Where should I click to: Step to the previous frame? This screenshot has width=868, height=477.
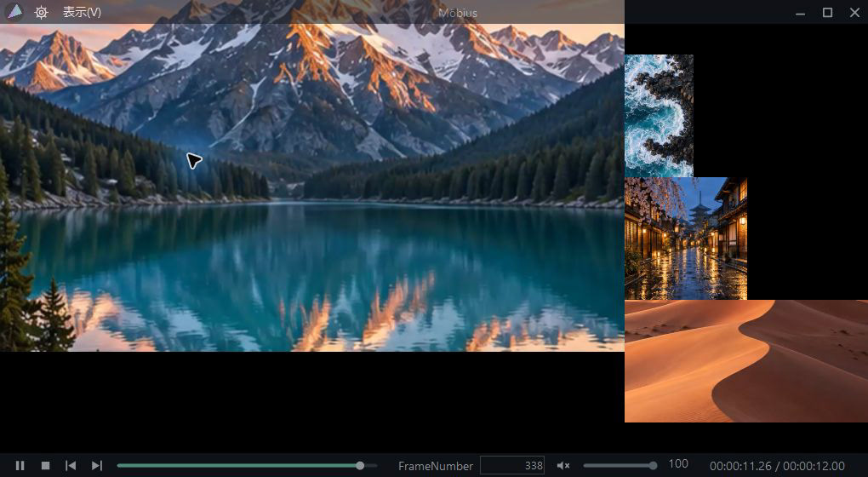(71, 466)
